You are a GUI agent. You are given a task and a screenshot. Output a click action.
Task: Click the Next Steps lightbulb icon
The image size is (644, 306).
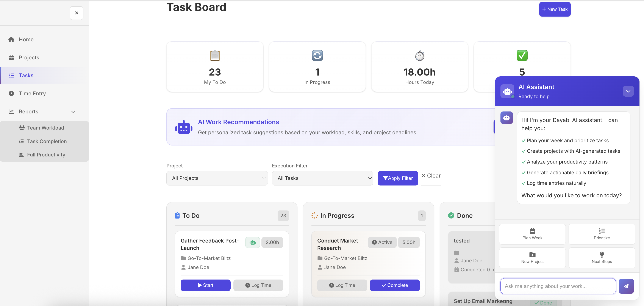(x=602, y=254)
